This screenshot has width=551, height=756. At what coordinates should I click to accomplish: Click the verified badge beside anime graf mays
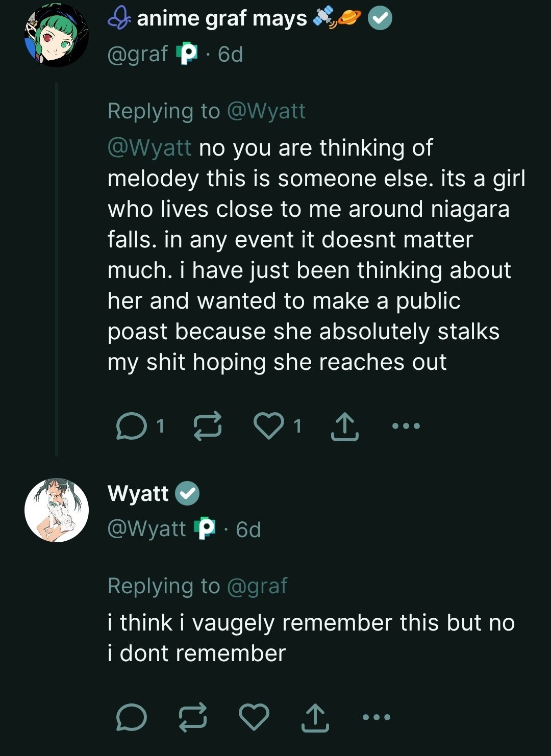pos(380,19)
